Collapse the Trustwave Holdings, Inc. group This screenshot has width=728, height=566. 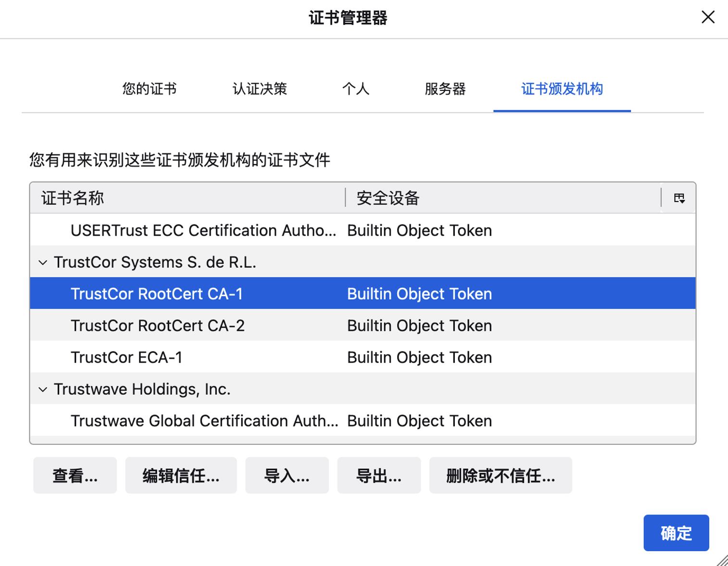point(43,390)
